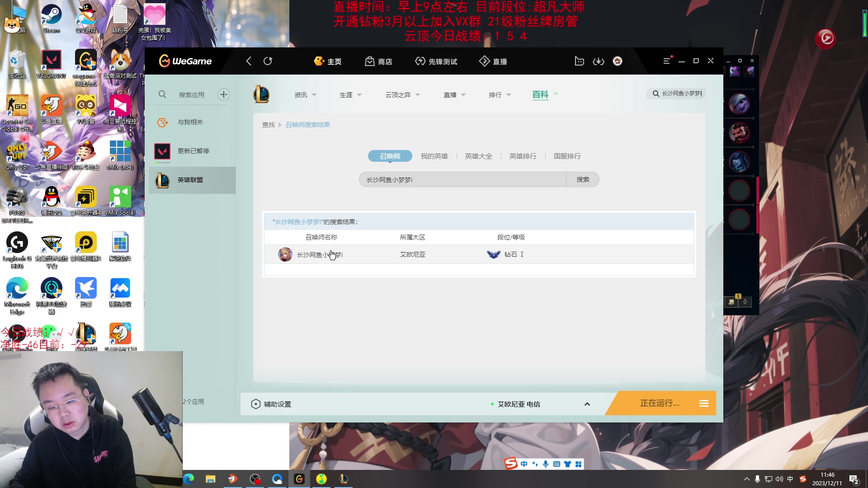Open Steam desktop shortcut
This screenshot has width=868, height=488.
tap(52, 19)
